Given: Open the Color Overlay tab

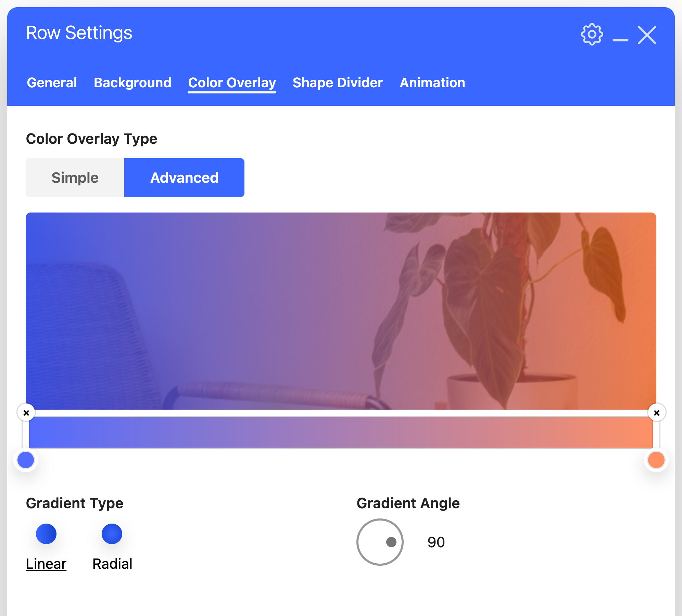Looking at the screenshot, I should (x=232, y=83).
